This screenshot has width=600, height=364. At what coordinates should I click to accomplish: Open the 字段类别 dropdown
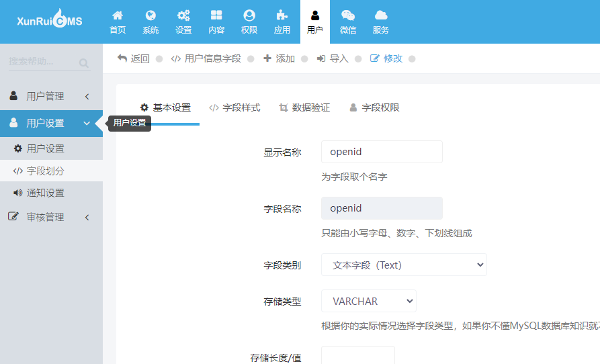pos(404,265)
